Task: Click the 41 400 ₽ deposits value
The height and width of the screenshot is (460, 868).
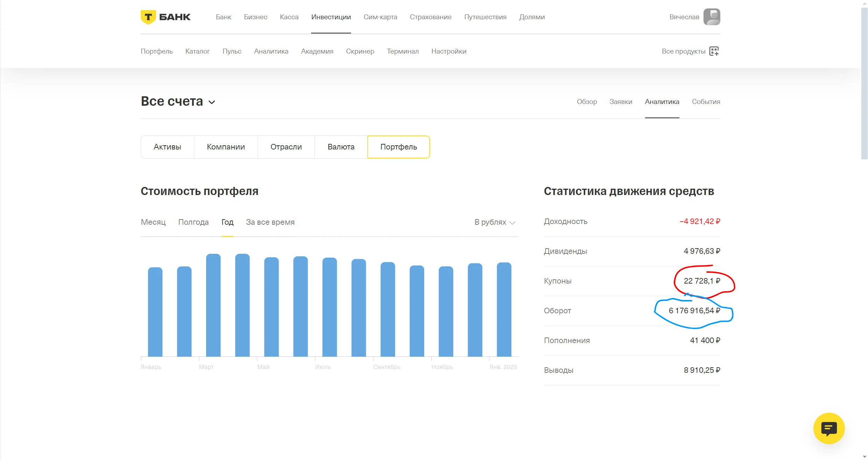Action: 705,341
